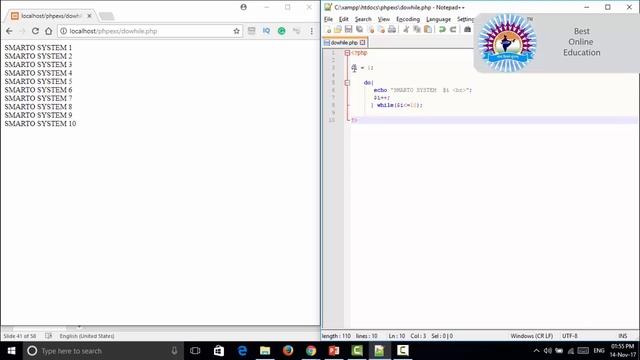The width and height of the screenshot is (640, 360).
Task: Click New file icon in Notepad++ toolbar
Action: [328, 29]
